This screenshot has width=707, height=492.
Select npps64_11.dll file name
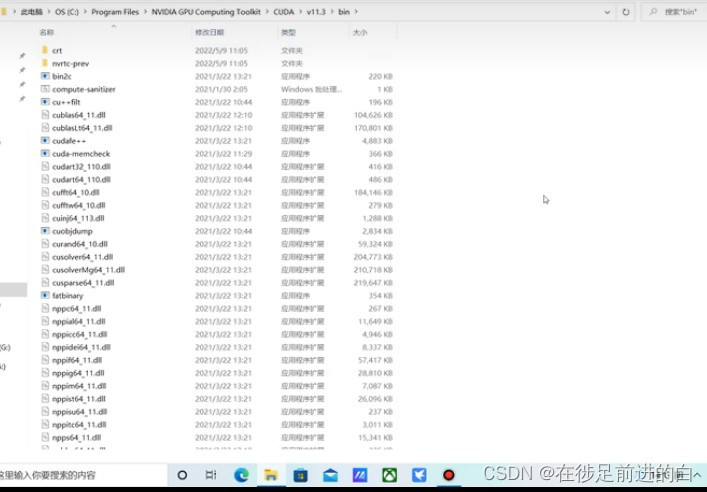tap(77, 437)
